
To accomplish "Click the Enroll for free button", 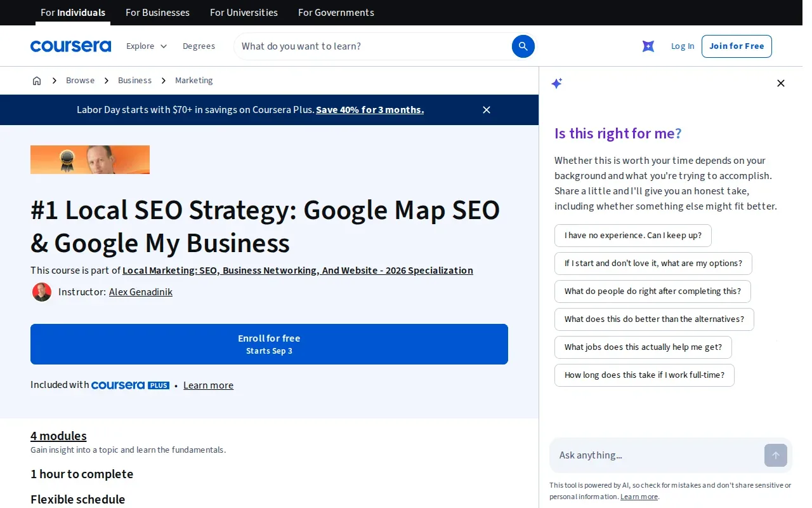I will coord(269,344).
